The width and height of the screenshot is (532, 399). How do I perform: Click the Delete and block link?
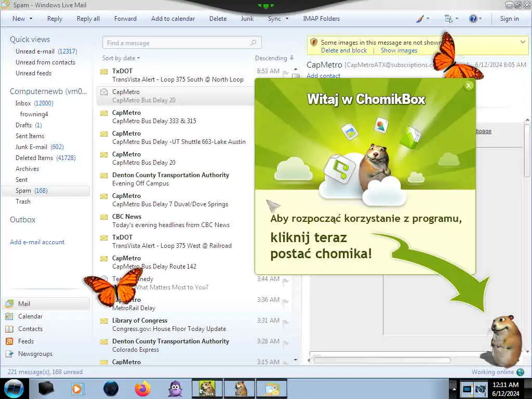[344, 50]
